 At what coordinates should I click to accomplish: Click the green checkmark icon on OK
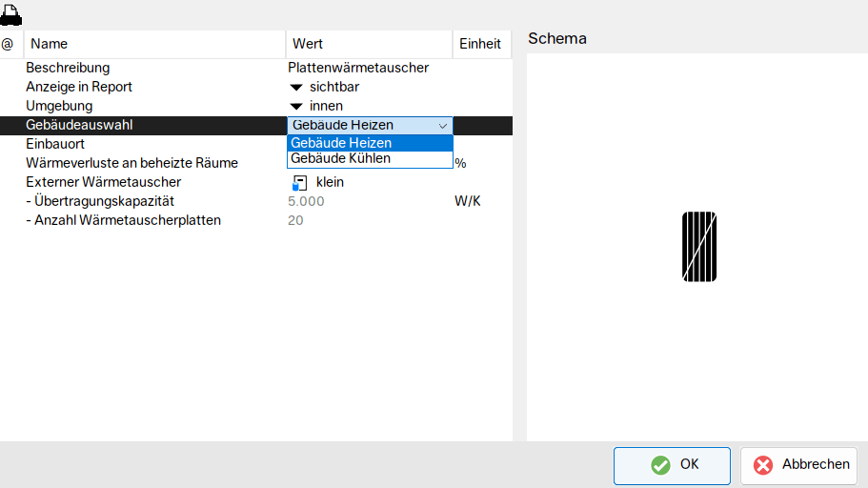pyautogui.click(x=659, y=465)
